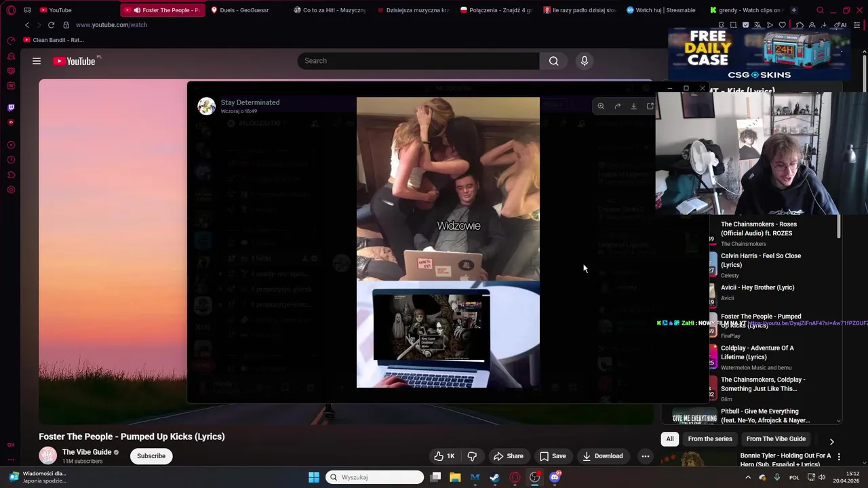Select the From The Vibe Guide chip
Screen dimensions: 868x488
coord(776,439)
